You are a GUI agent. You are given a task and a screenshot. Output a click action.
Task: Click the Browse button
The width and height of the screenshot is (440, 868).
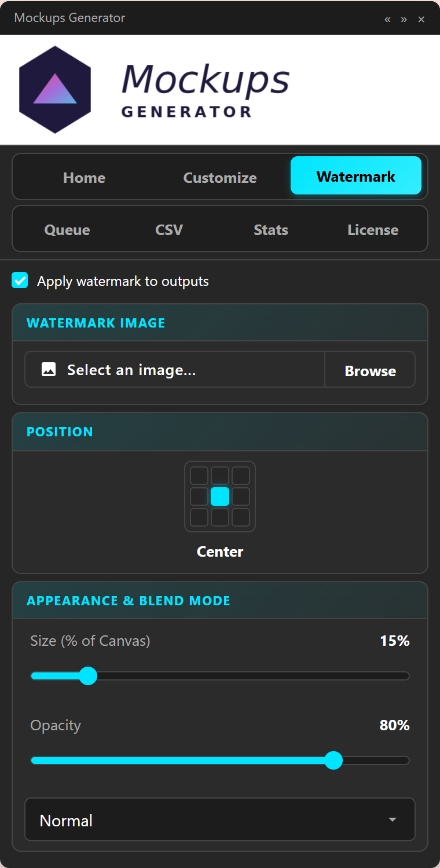click(x=370, y=370)
